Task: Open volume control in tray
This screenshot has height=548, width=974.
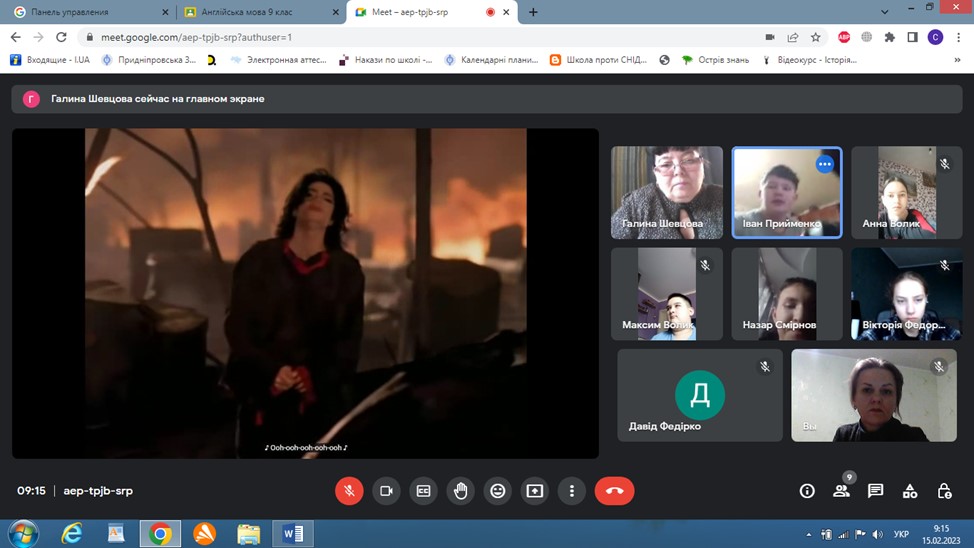Action: click(x=877, y=534)
